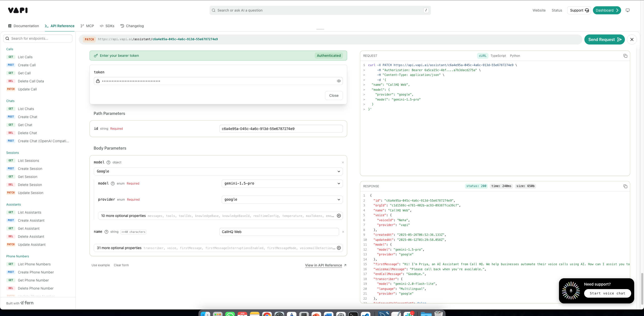Send the PATCH request
Image resolution: width=644 pixels, height=316 pixels.
coord(605,39)
